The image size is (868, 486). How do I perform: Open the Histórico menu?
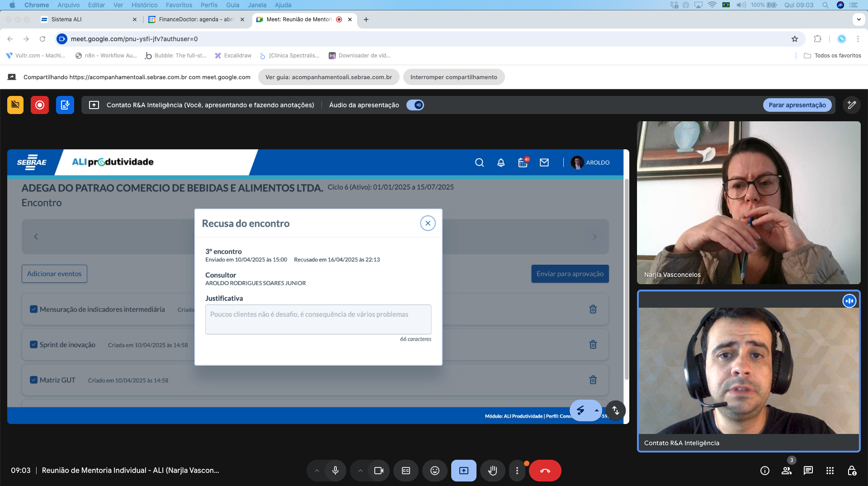(x=145, y=5)
